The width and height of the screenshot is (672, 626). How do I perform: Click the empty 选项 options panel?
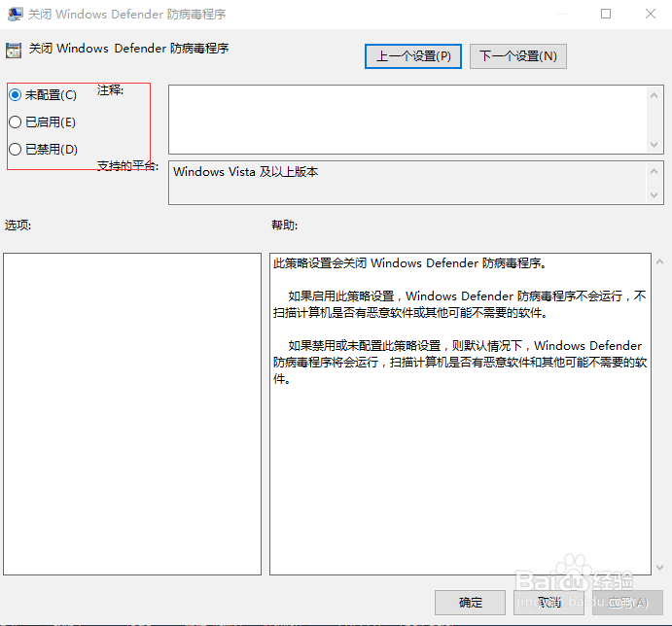132,414
